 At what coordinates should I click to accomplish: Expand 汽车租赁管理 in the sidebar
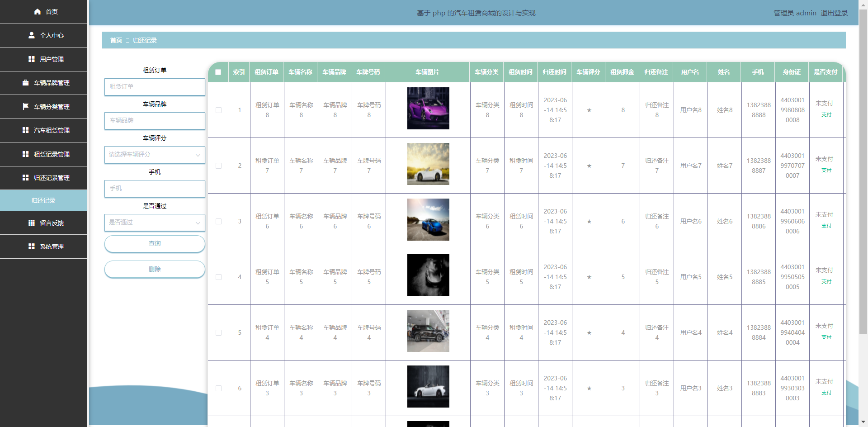click(x=43, y=130)
